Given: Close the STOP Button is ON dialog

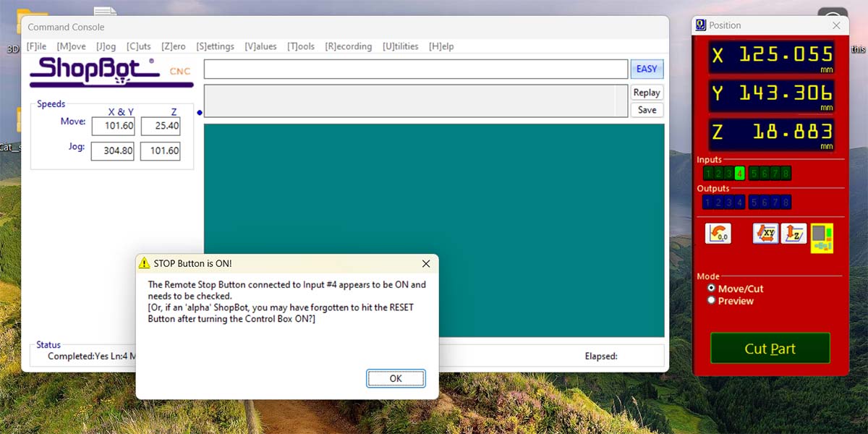Looking at the screenshot, I should point(426,263).
